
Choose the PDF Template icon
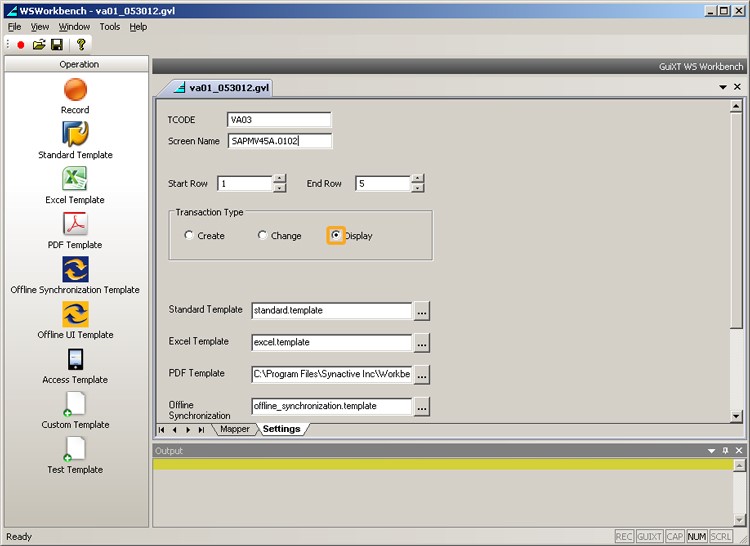click(x=75, y=224)
